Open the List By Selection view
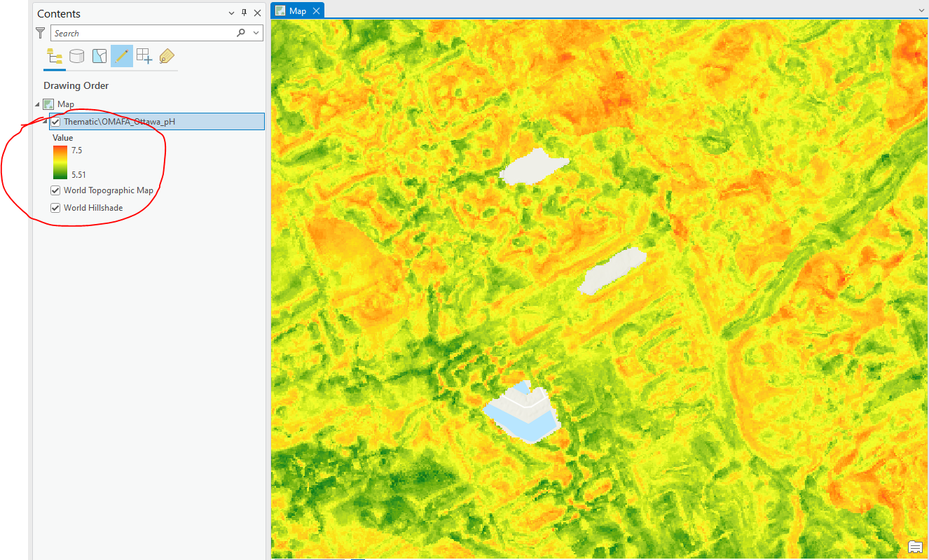Viewport: 929px width, 560px height. [x=99, y=56]
